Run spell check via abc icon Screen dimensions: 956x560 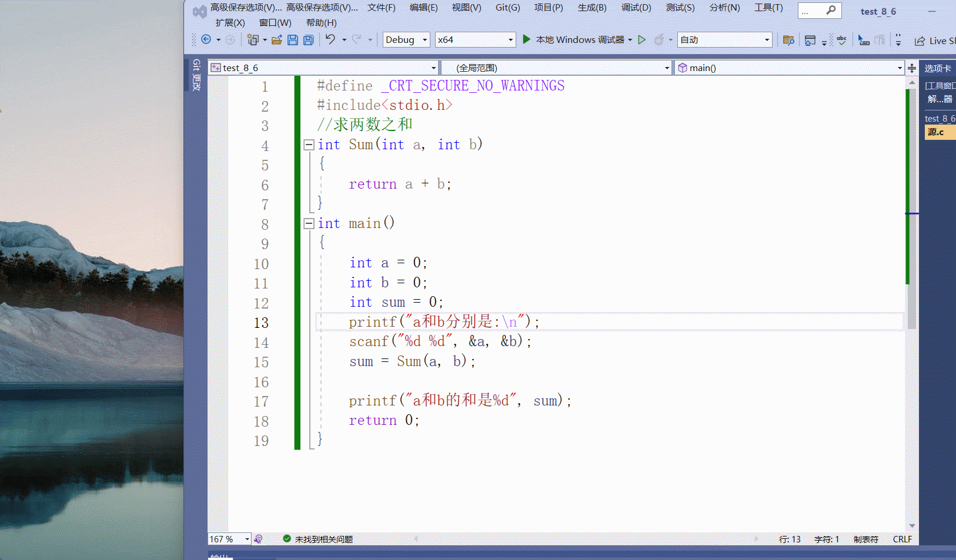[842, 39]
